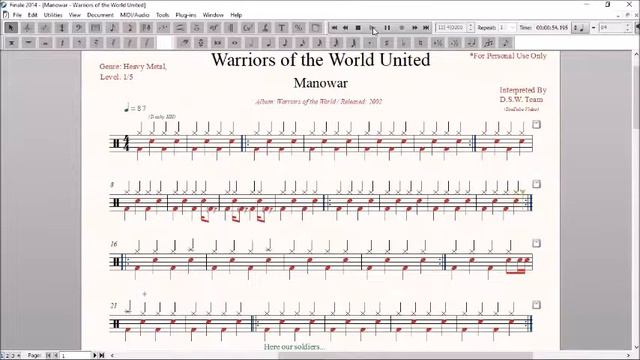Screen dimensions: 640x360
Task: Select the Measure tool
Action: 96,28
